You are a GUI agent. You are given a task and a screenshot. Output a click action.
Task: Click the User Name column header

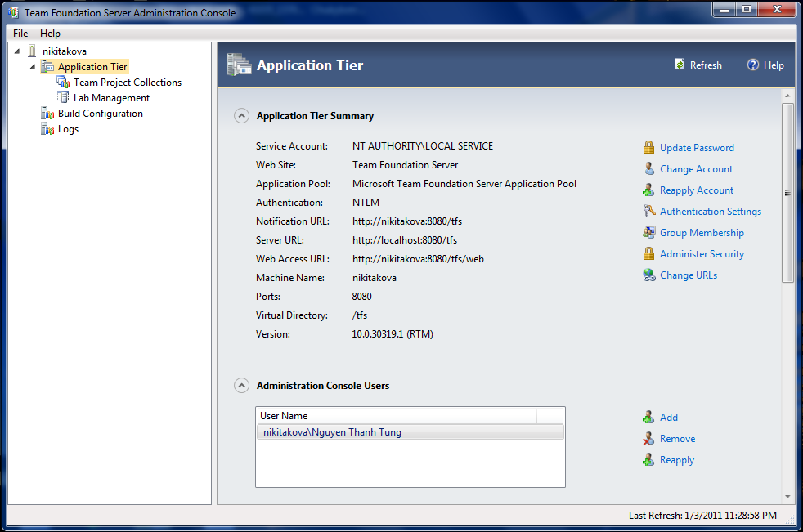[x=397, y=416]
